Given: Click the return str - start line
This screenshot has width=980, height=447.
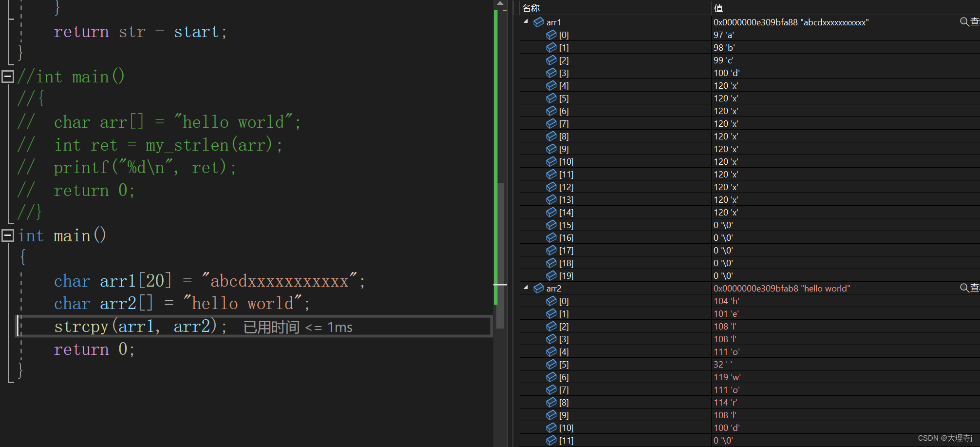Looking at the screenshot, I should coord(140,32).
